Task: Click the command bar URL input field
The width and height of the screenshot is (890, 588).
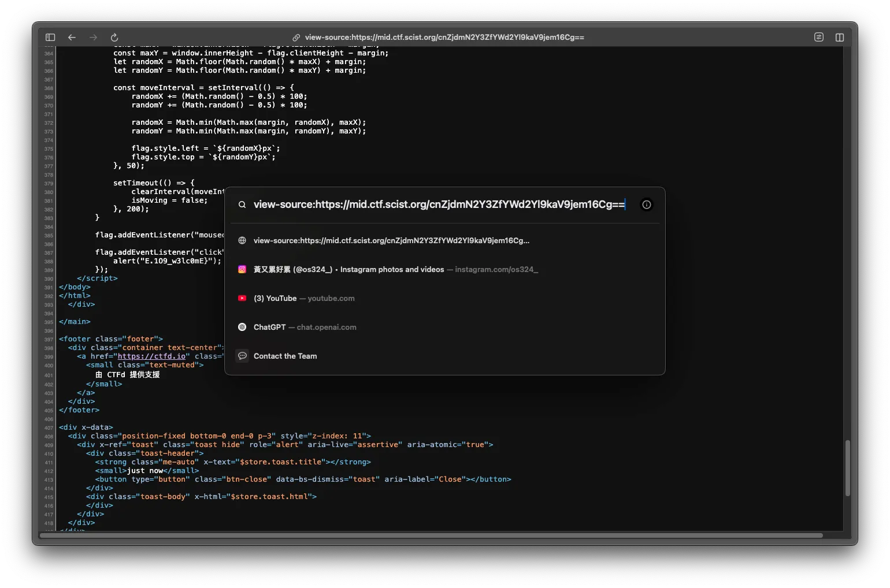Action: point(438,204)
